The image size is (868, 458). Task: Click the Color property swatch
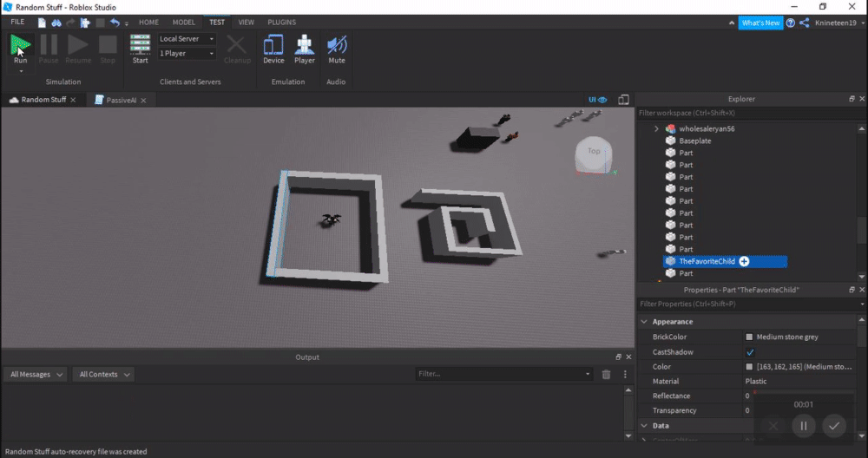pyautogui.click(x=750, y=367)
